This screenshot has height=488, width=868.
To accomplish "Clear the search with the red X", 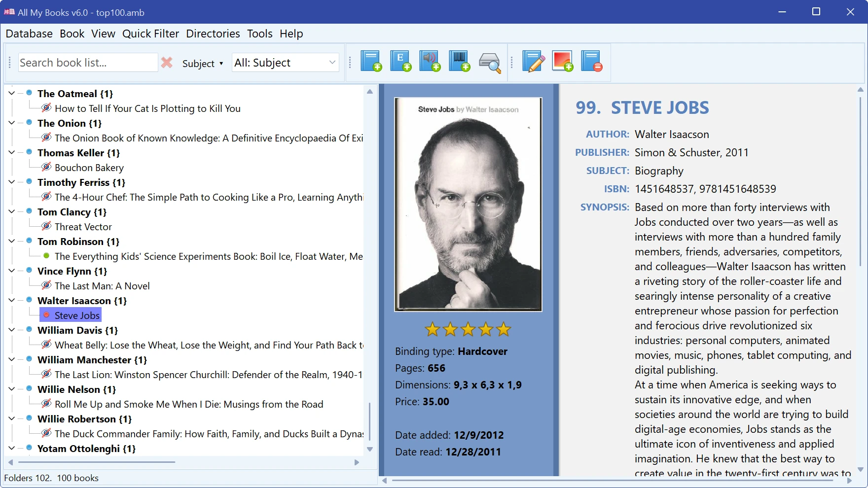I will tap(167, 63).
